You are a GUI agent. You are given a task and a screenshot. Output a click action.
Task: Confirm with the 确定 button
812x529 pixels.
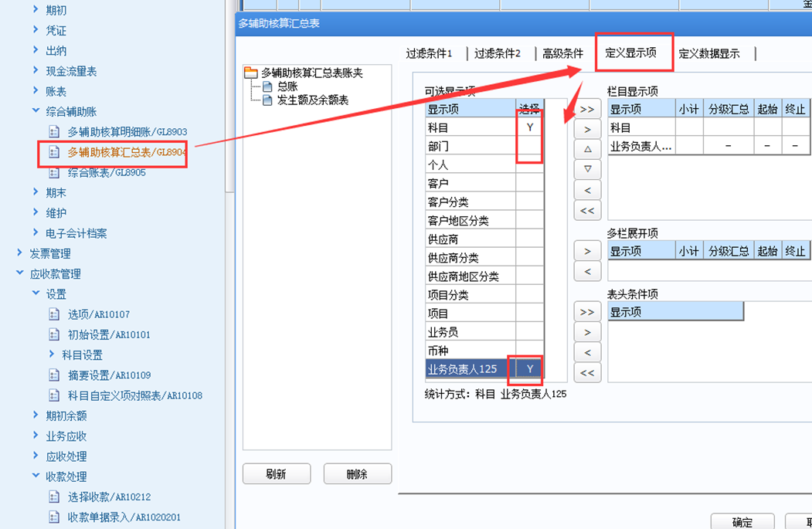742,521
